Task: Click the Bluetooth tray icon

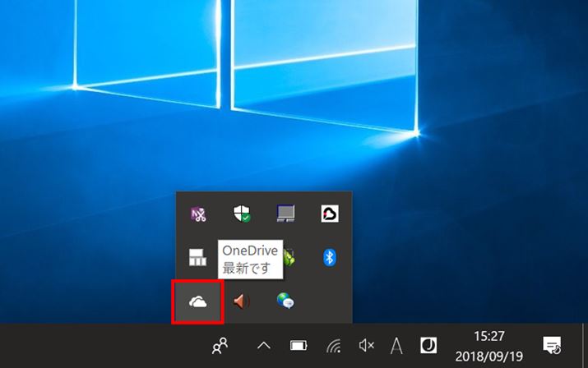Action: pyautogui.click(x=329, y=258)
